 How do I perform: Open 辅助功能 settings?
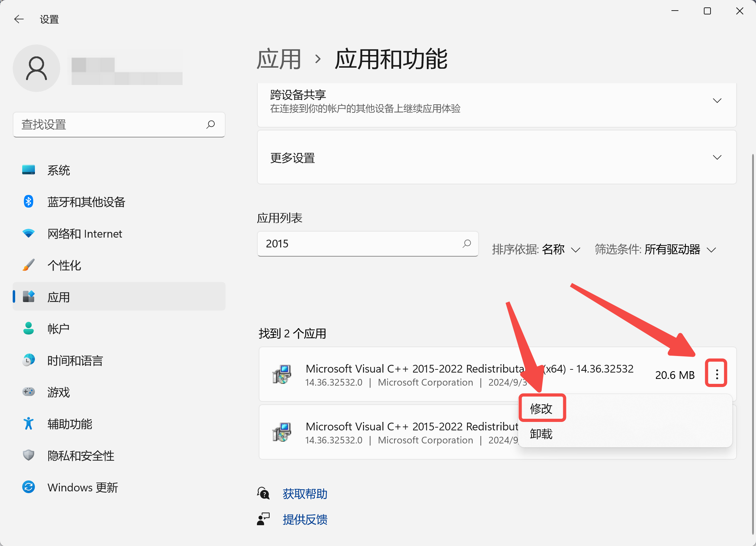click(119, 424)
